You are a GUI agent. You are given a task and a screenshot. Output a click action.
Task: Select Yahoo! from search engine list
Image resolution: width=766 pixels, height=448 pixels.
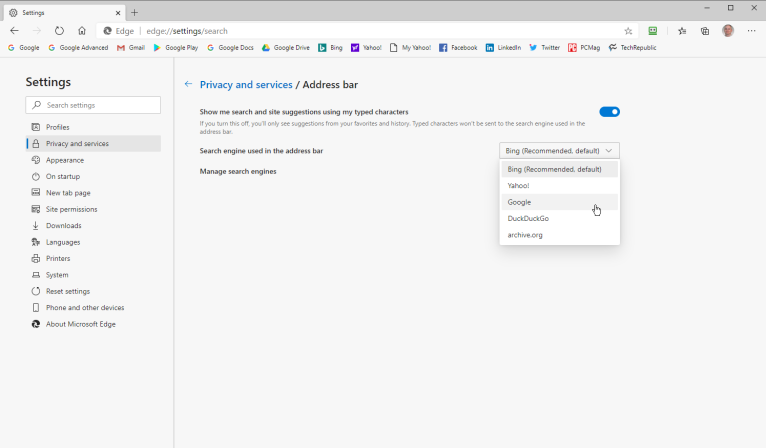click(559, 186)
